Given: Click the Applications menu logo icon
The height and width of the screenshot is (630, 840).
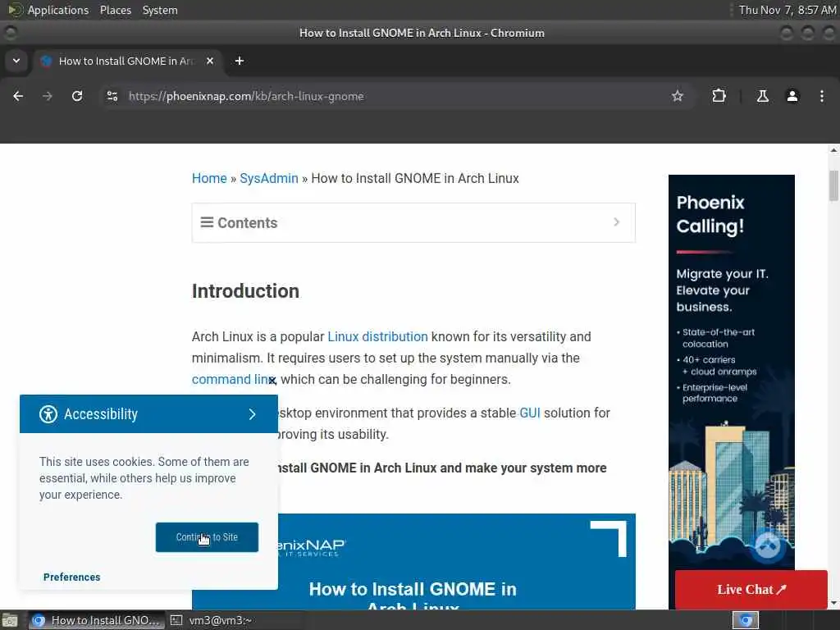Looking at the screenshot, I should [15, 10].
